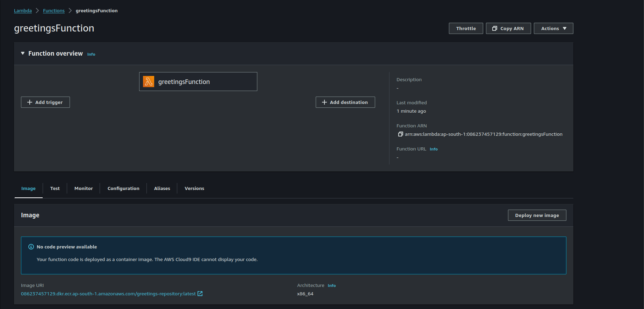The width and height of the screenshot is (644, 309).
Task: Click the greetingsFunction page heading
Action: coord(54,28)
